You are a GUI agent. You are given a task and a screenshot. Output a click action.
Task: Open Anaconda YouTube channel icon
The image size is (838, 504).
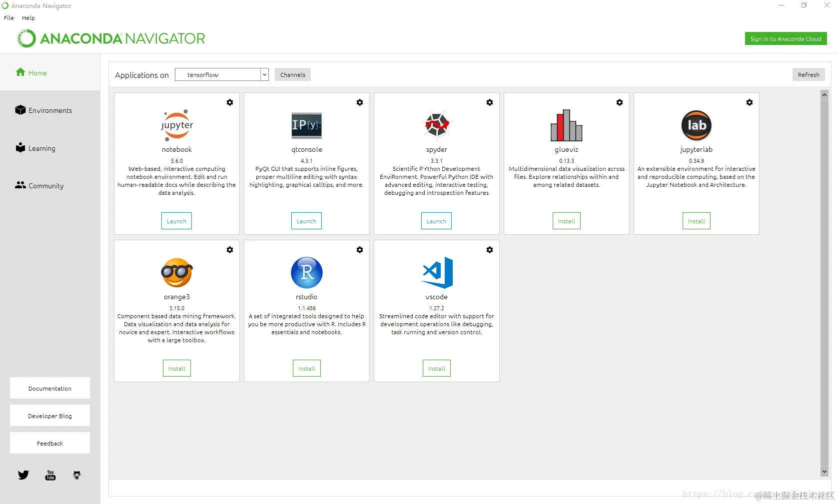[x=50, y=475]
